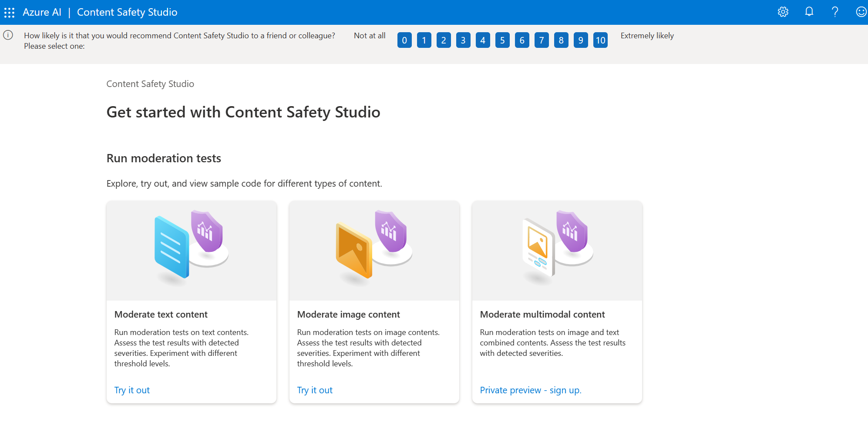
Task: Select rating 3 on the feedback slider scale
Action: click(463, 40)
